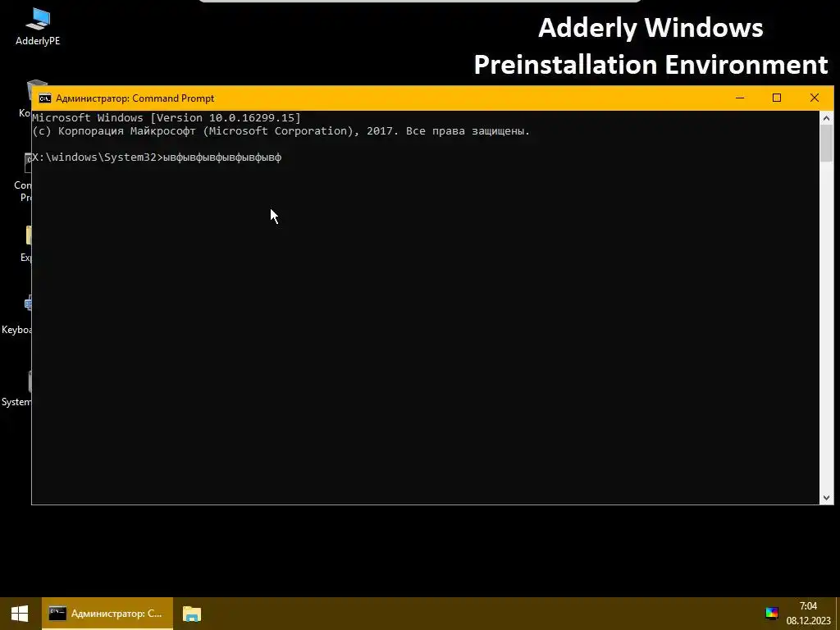Click the scrollbar down arrow in Command Prompt
Image resolution: width=840 pixels, height=630 pixels.
pos(826,498)
